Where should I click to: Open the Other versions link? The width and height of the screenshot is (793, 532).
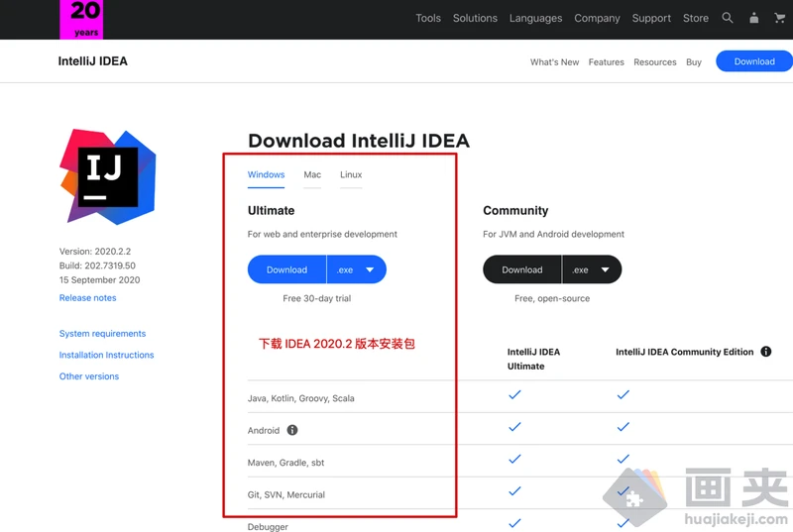(x=89, y=376)
